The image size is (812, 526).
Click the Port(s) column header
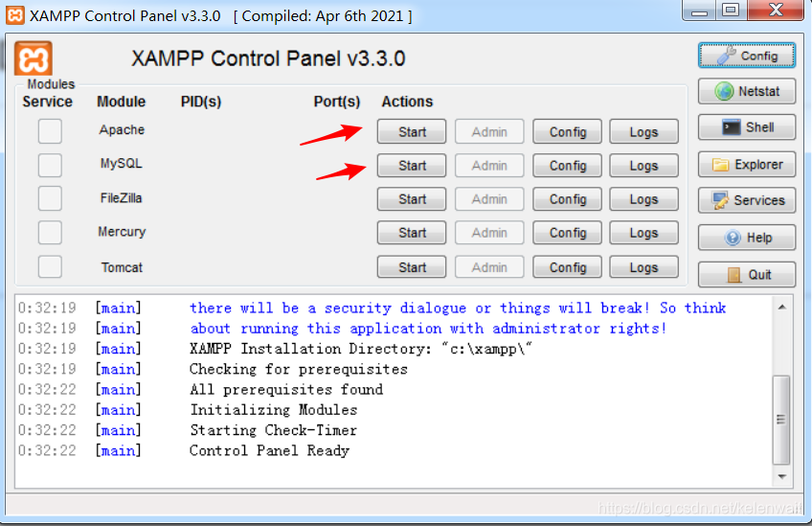[337, 101]
